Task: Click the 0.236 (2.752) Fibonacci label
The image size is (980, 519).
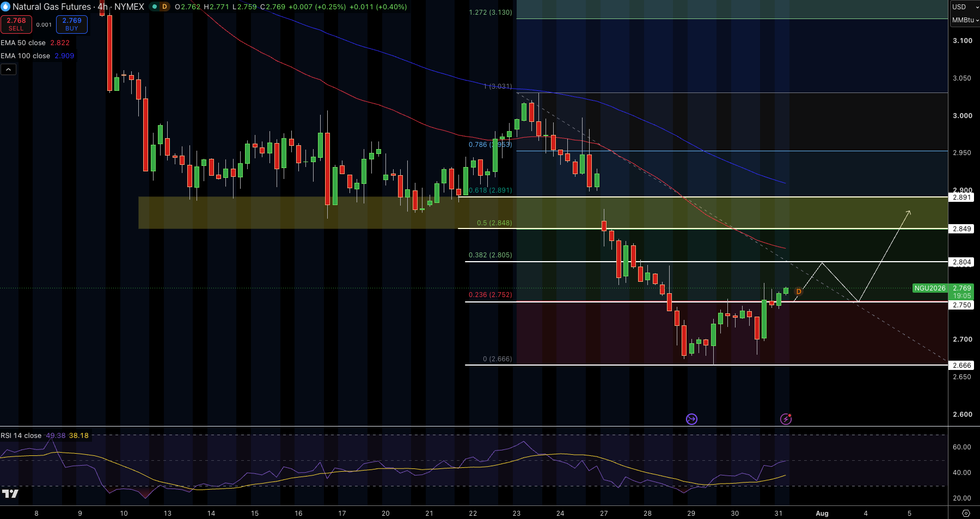Action: [491, 295]
